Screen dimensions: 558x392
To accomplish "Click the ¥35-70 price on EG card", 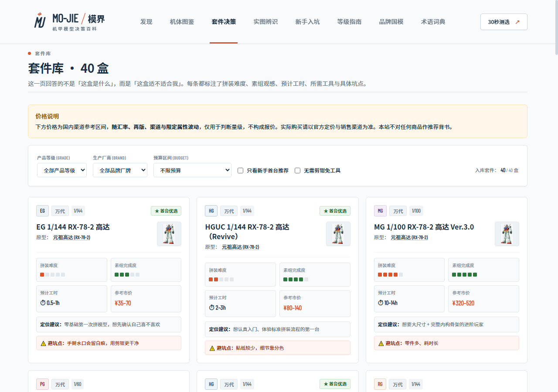I will [123, 303].
